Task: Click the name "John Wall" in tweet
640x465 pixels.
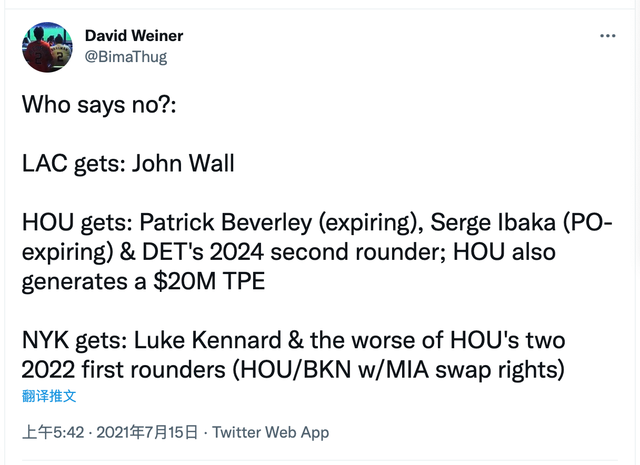Action: [x=181, y=163]
